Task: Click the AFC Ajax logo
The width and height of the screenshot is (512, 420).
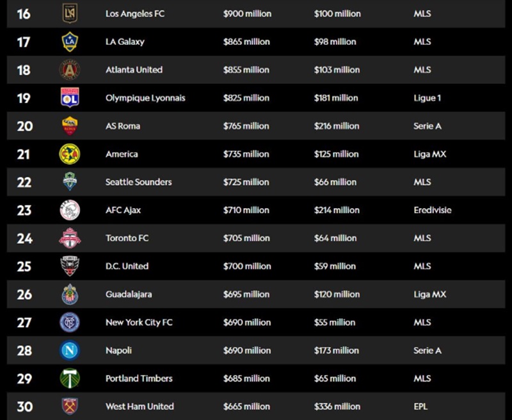Action: (70, 210)
